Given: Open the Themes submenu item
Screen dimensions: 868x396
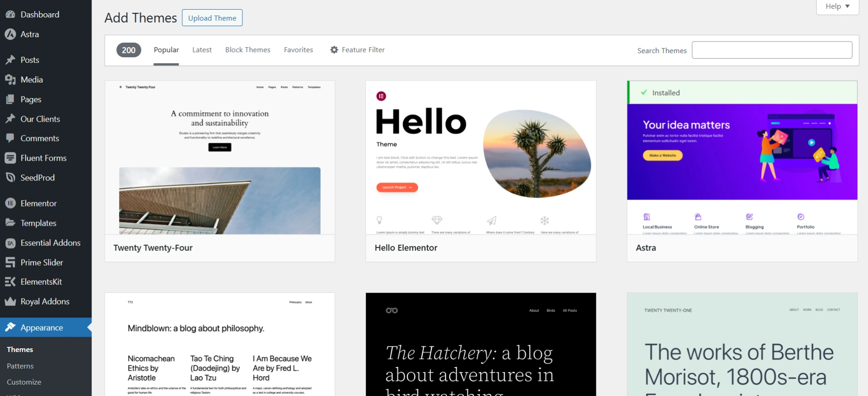Looking at the screenshot, I should (x=20, y=349).
